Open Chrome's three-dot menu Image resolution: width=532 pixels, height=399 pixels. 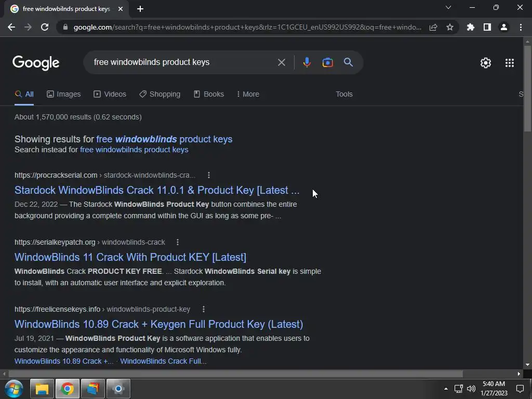(521, 27)
